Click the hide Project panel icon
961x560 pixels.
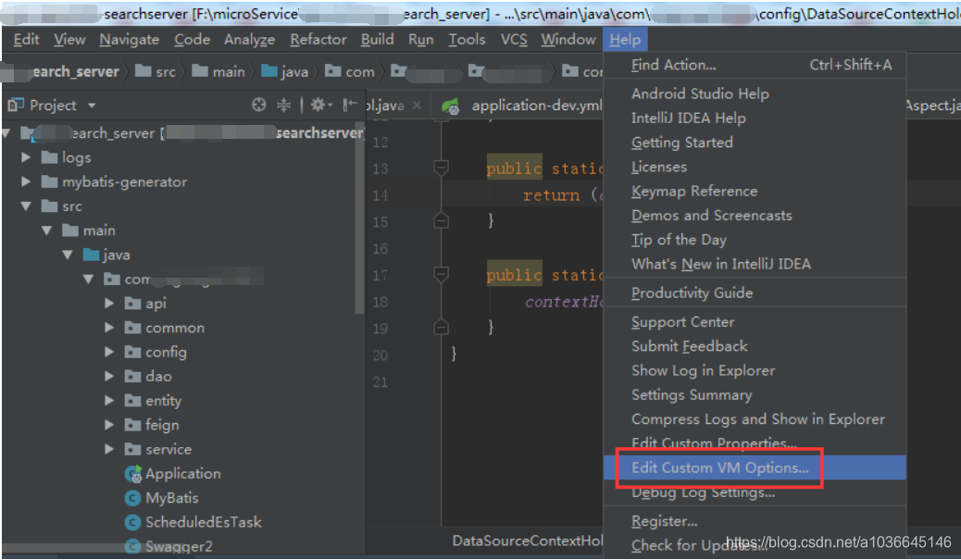pyautogui.click(x=349, y=105)
